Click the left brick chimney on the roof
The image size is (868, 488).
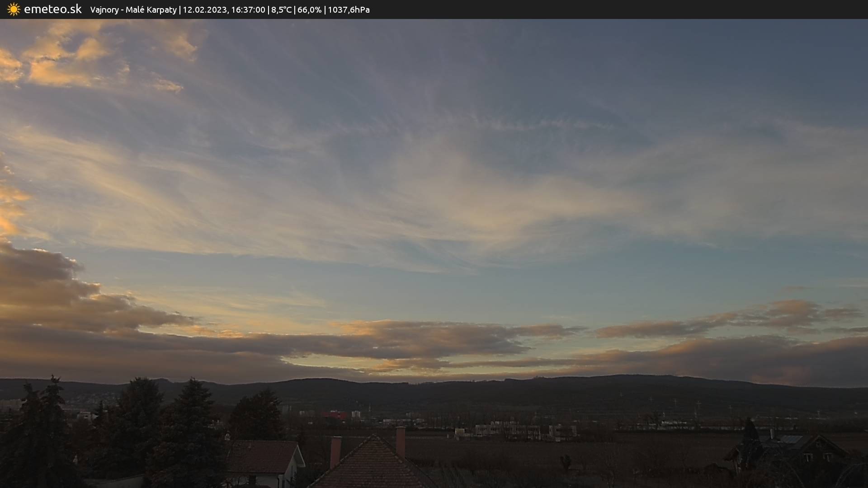click(335, 451)
